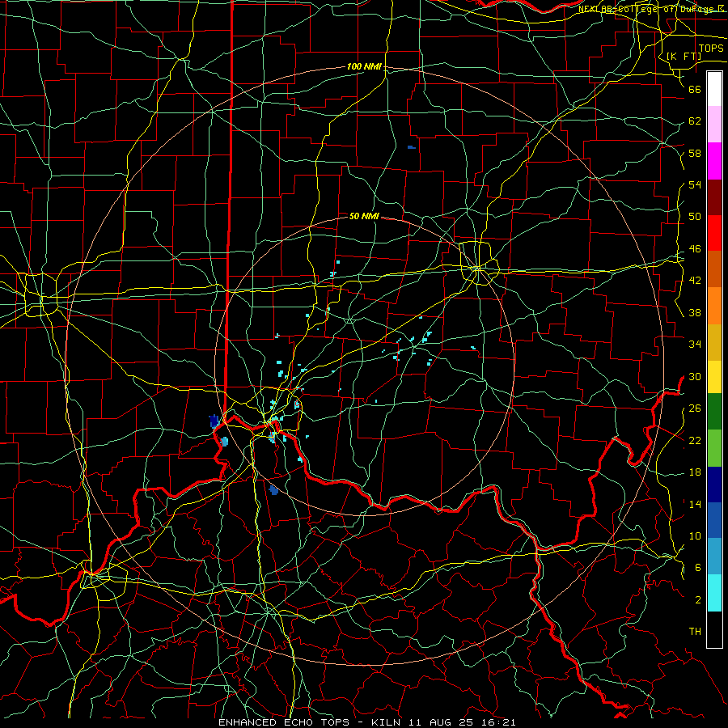Click the dark orange swatch between 46 and 42
Screen dimensions: 728x728
pyautogui.click(x=714, y=269)
